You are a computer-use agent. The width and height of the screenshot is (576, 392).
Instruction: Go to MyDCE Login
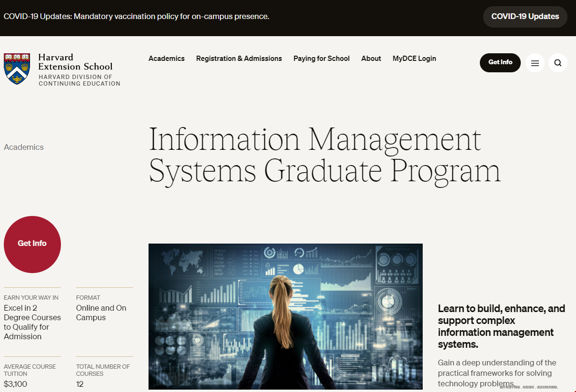point(414,59)
